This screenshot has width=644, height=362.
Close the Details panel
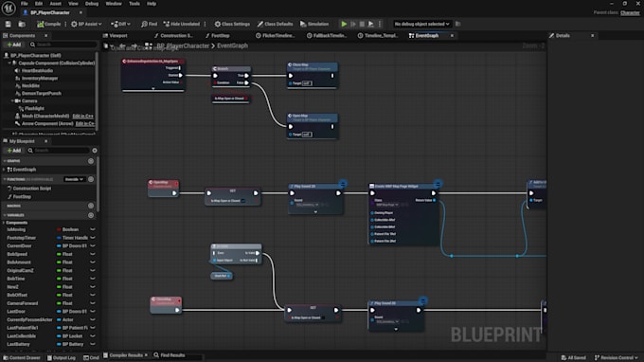[593, 36]
